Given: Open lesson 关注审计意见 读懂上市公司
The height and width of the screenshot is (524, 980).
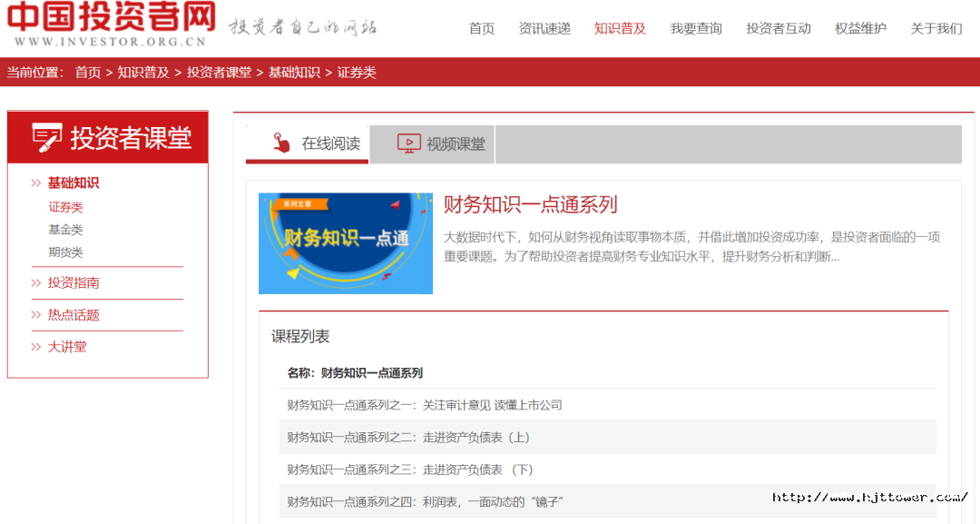Looking at the screenshot, I should (425, 405).
